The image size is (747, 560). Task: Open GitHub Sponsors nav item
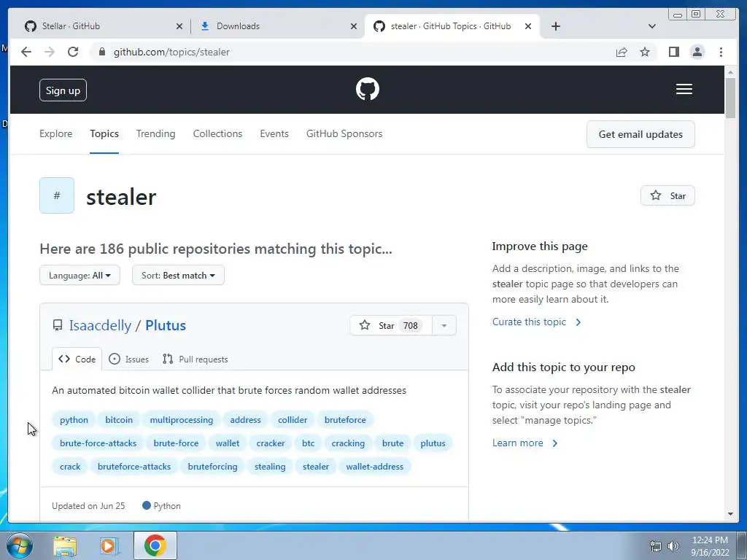(344, 134)
